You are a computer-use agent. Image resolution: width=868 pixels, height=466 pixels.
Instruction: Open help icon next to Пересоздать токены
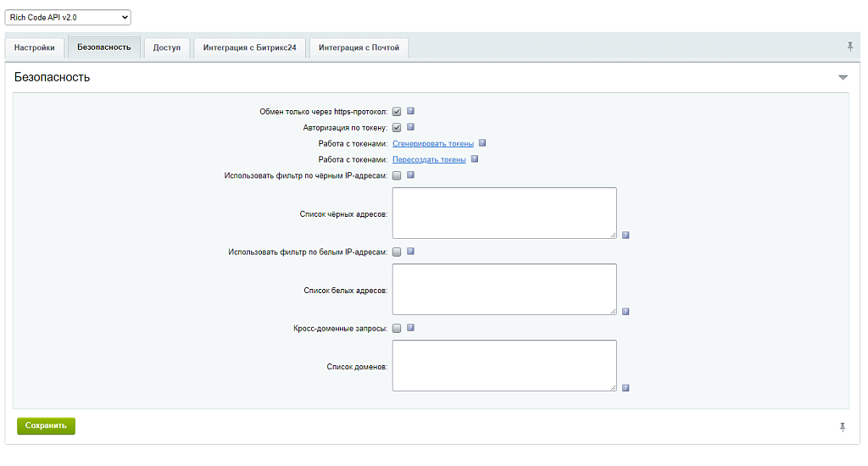(x=475, y=158)
